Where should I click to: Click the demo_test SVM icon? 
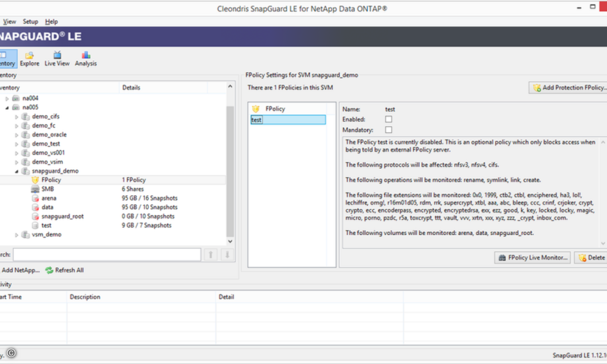26,144
